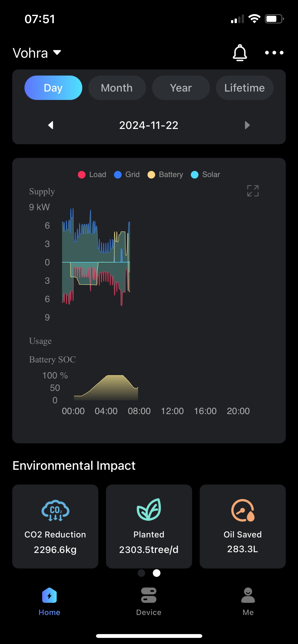The image size is (298, 644).
Task: Go to the next day arrow
Action: 247,125
